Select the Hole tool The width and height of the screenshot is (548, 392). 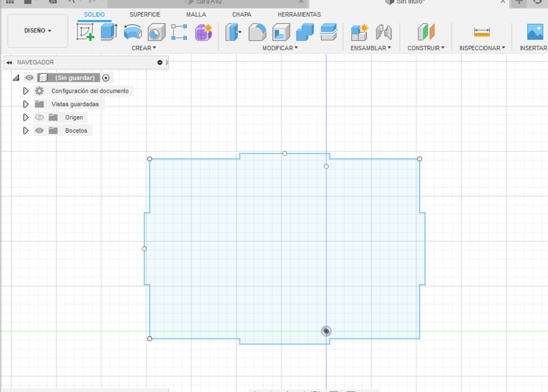(x=156, y=32)
